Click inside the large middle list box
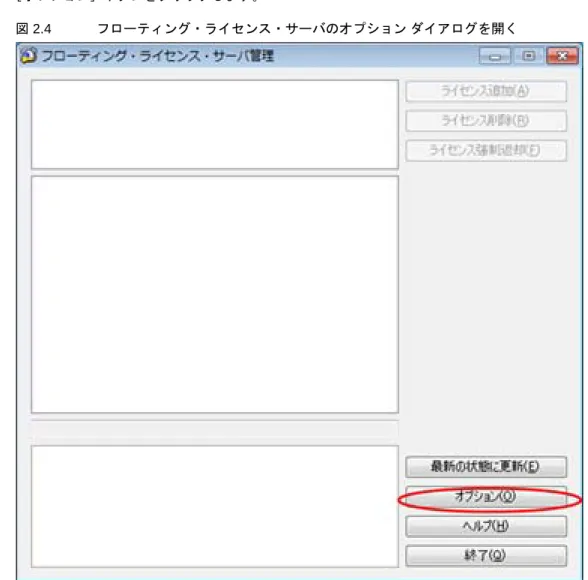 coord(215,294)
